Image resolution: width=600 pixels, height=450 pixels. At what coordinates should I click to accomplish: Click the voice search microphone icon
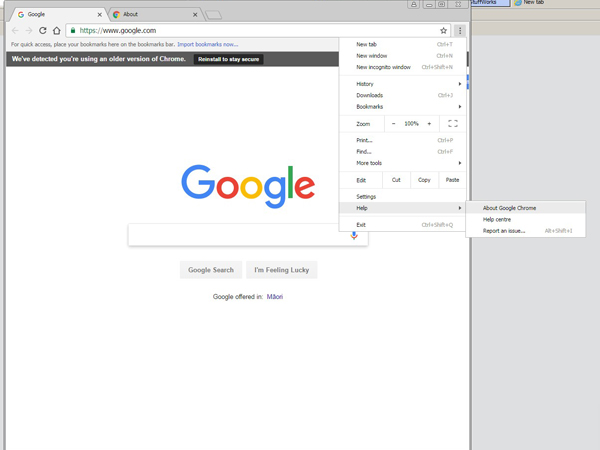click(x=354, y=235)
